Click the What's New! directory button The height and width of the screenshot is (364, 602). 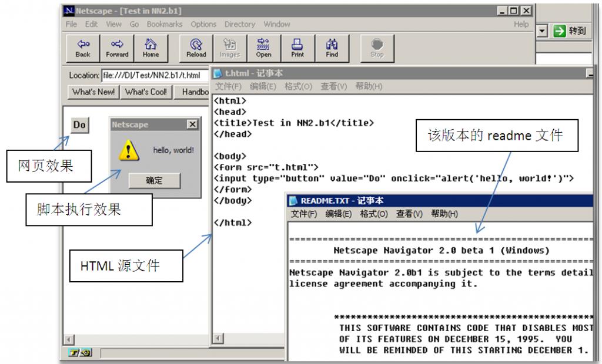pos(93,92)
